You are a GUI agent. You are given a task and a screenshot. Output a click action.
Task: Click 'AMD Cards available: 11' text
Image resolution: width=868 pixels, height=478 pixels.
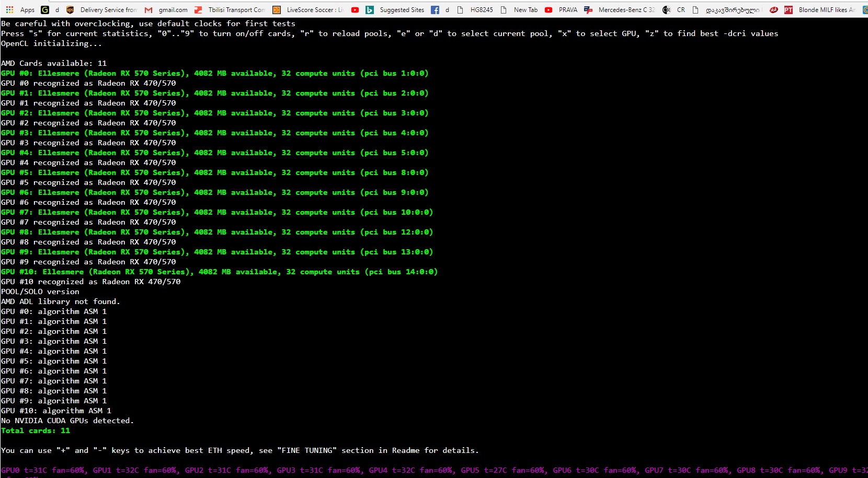tap(54, 63)
